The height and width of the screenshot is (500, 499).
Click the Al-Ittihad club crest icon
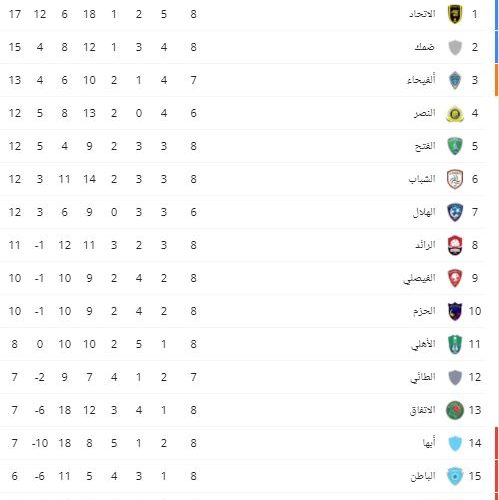click(x=455, y=14)
